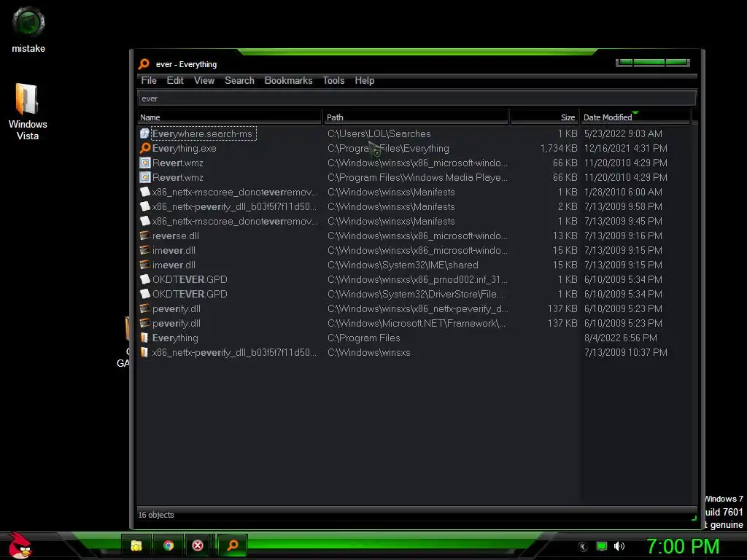
Task: Click icon of Revert.wmz in Windows Media Player path
Action: [145, 177]
